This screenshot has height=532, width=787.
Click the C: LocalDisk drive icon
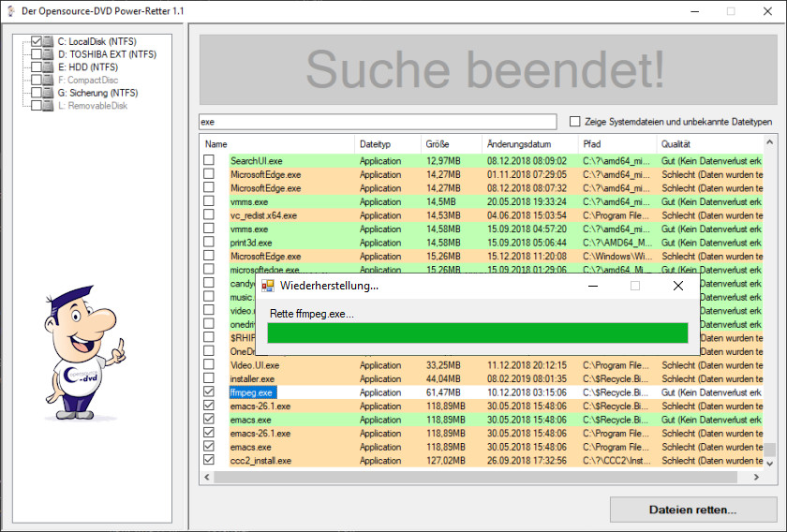pyautogui.click(x=49, y=42)
